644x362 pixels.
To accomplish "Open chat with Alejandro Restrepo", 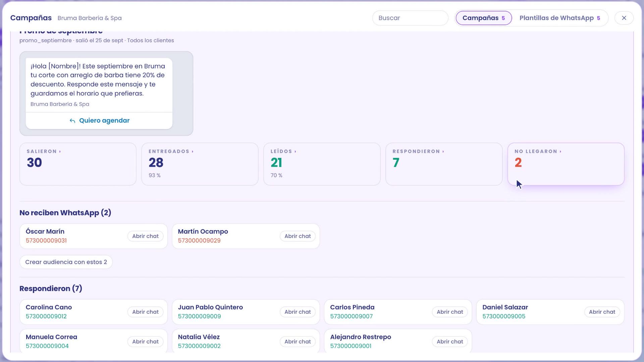I will click(x=450, y=342).
